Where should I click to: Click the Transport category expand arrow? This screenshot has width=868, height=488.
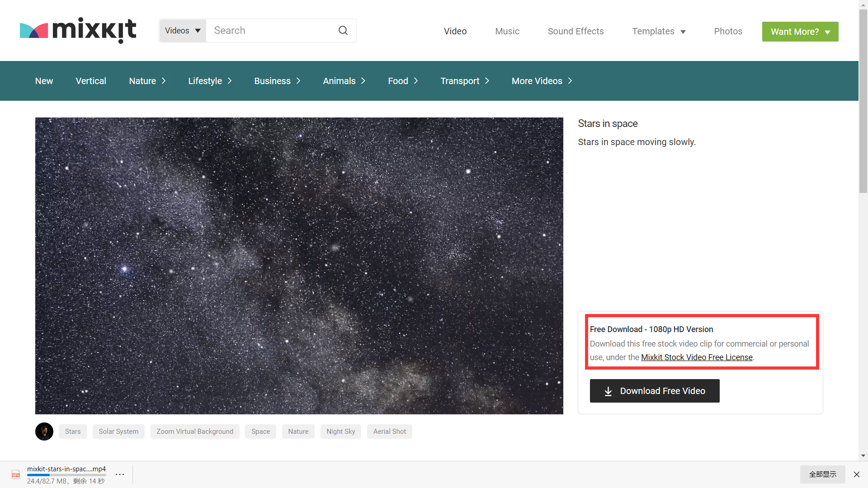[488, 80]
